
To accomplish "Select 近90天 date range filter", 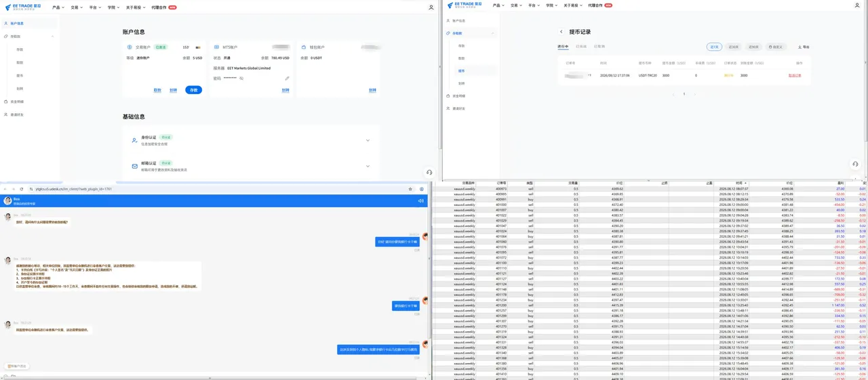I will 753,47.
